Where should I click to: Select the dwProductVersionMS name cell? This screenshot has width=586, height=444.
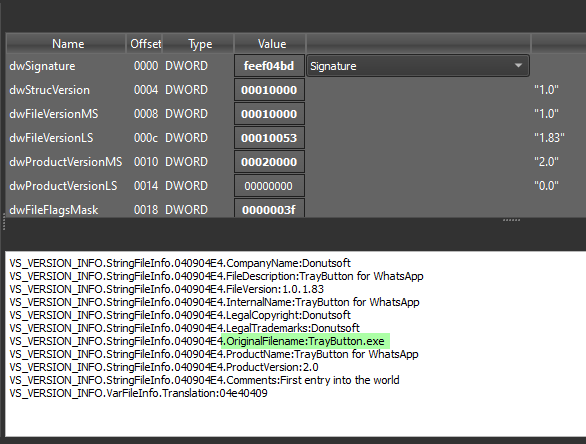click(65, 162)
